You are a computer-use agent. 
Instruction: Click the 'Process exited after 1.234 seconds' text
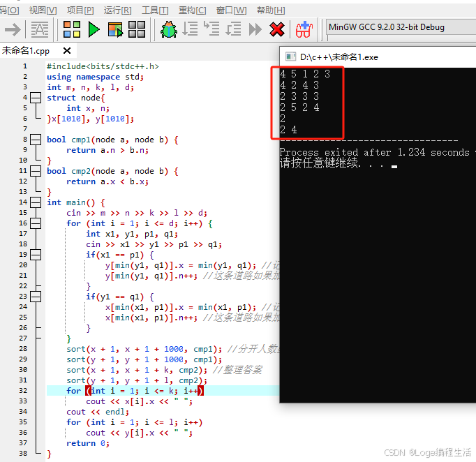tap(375, 152)
